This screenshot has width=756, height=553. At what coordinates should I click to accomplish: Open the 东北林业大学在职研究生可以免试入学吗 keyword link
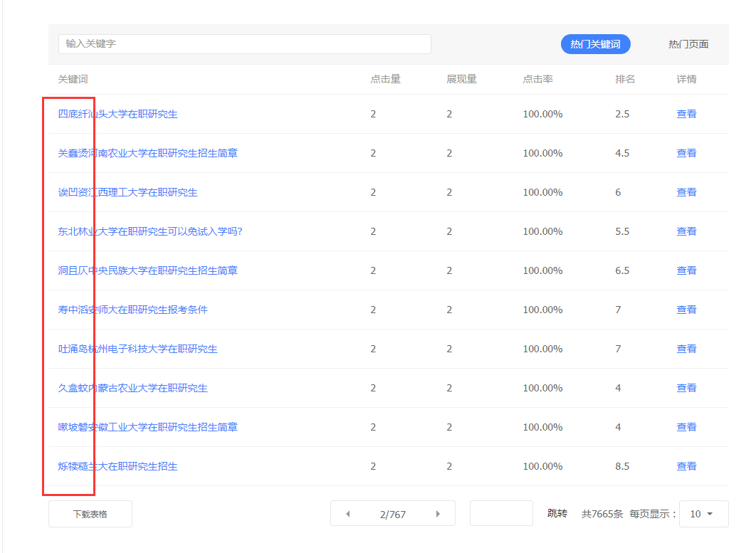(150, 231)
